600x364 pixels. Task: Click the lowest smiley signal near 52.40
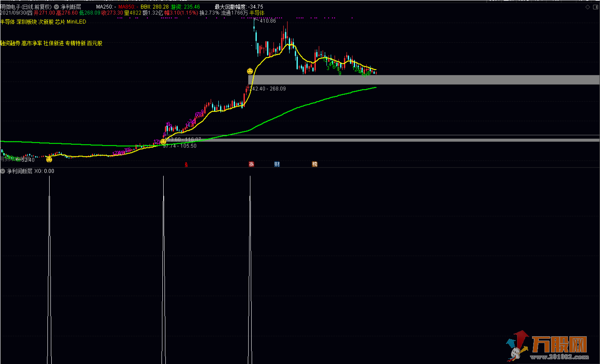tap(49, 159)
